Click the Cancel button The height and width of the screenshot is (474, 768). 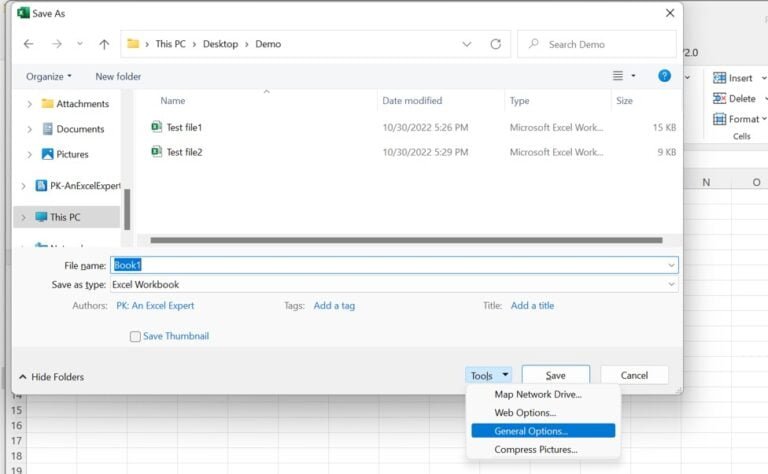634,375
